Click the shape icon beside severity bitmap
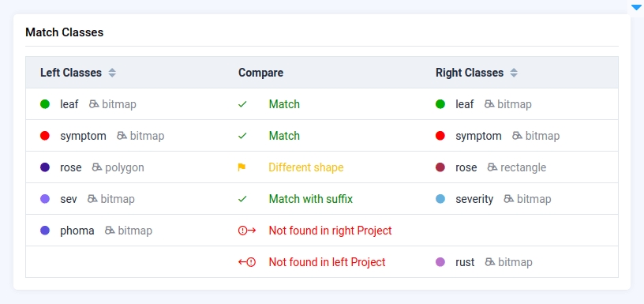Screen dimensions: 644x304 point(509,199)
